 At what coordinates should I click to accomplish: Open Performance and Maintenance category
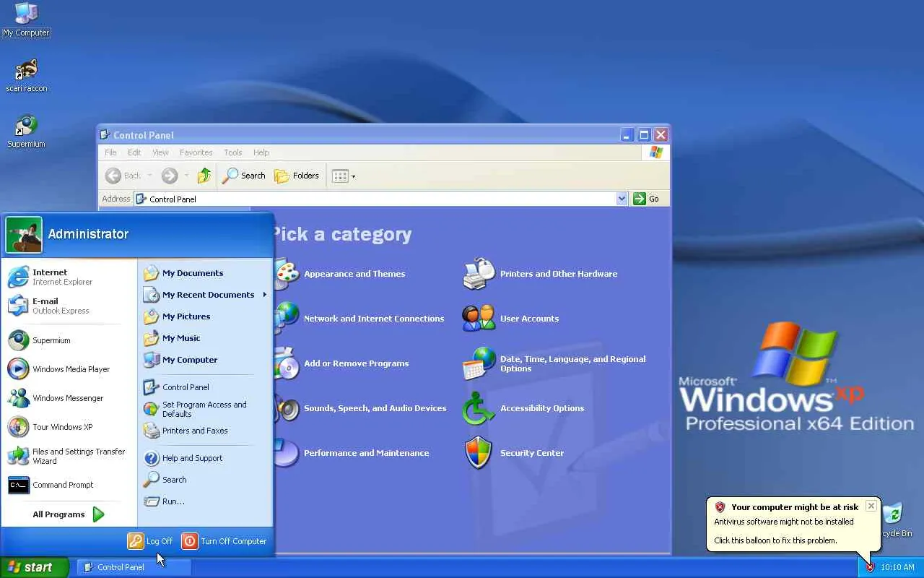(x=366, y=453)
